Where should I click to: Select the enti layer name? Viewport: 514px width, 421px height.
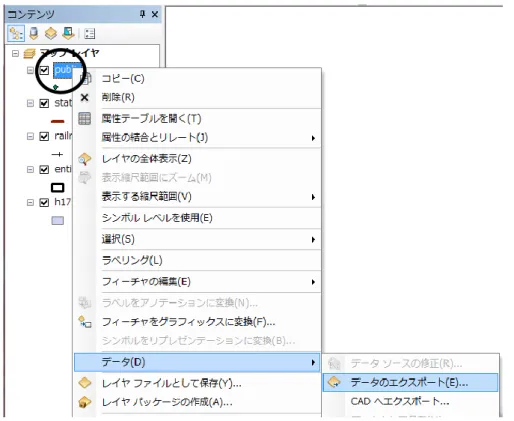[63, 169]
